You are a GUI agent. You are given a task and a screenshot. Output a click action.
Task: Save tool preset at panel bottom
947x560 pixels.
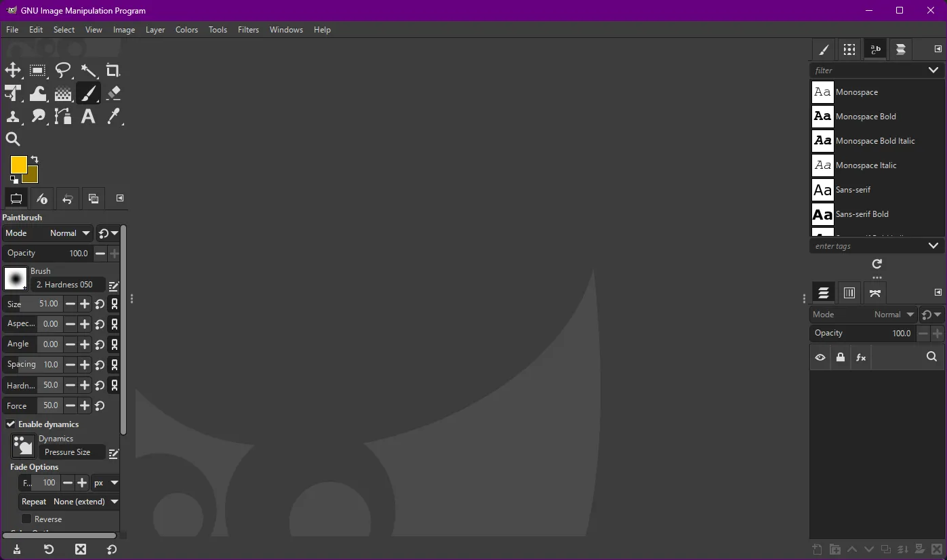point(16,549)
